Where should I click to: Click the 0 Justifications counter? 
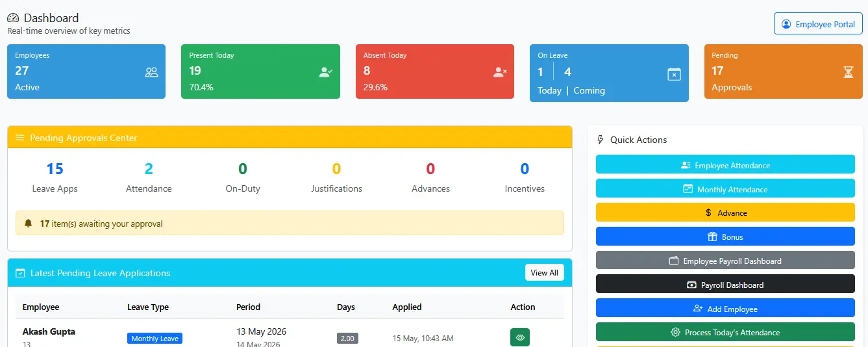pos(336,177)
